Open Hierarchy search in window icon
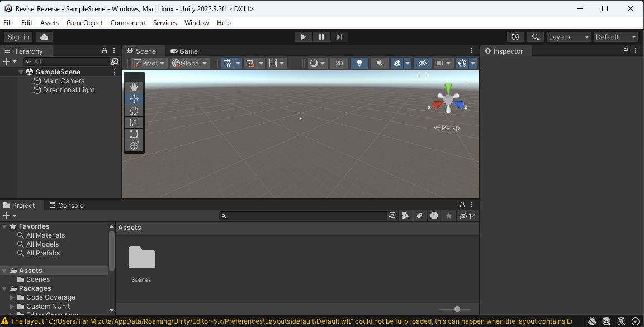This screenshot has width=644, height=327. click(115, 61)
